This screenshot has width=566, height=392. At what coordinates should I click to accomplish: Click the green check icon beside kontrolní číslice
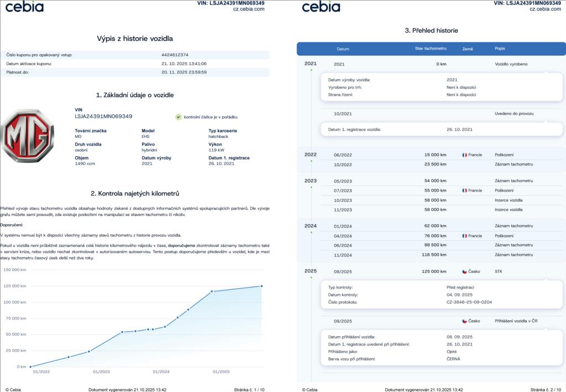(x=178, y=117)
